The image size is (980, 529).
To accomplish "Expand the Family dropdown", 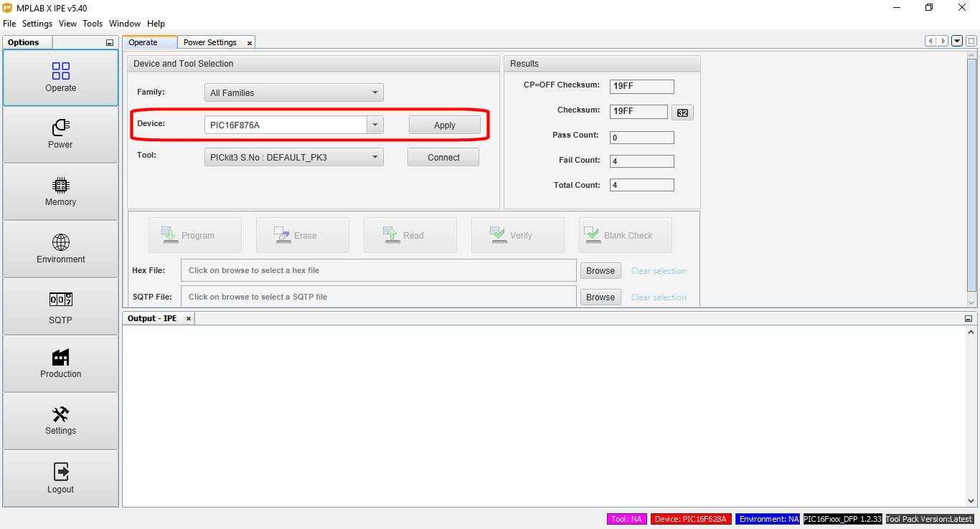I will click(294, 92).
